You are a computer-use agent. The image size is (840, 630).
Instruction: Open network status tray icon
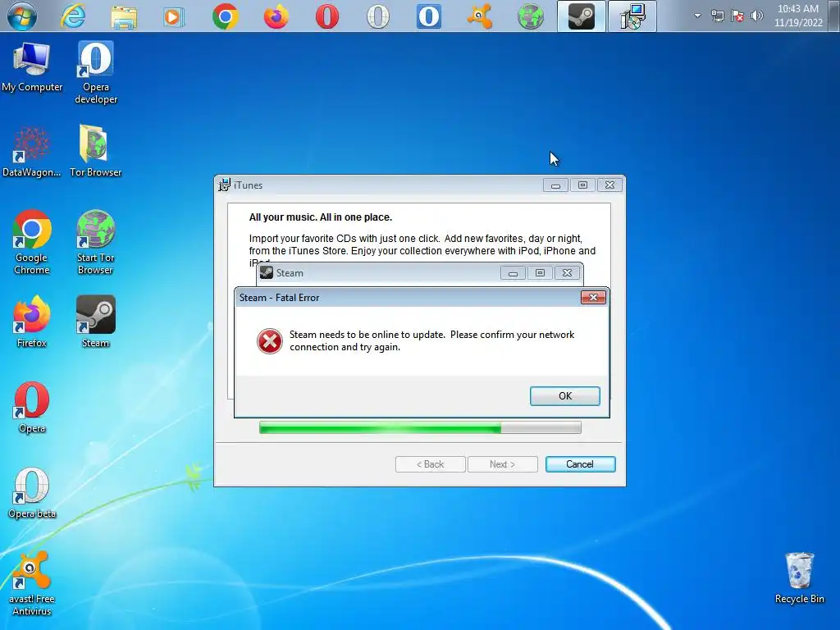(717, 16)
